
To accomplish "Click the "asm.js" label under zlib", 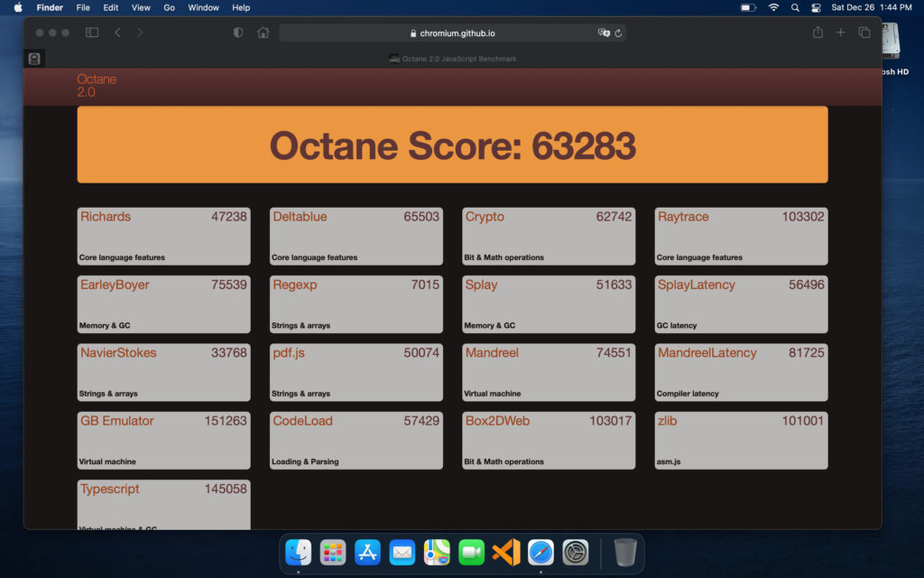I will pyautogui.click(x=669, y=461).
